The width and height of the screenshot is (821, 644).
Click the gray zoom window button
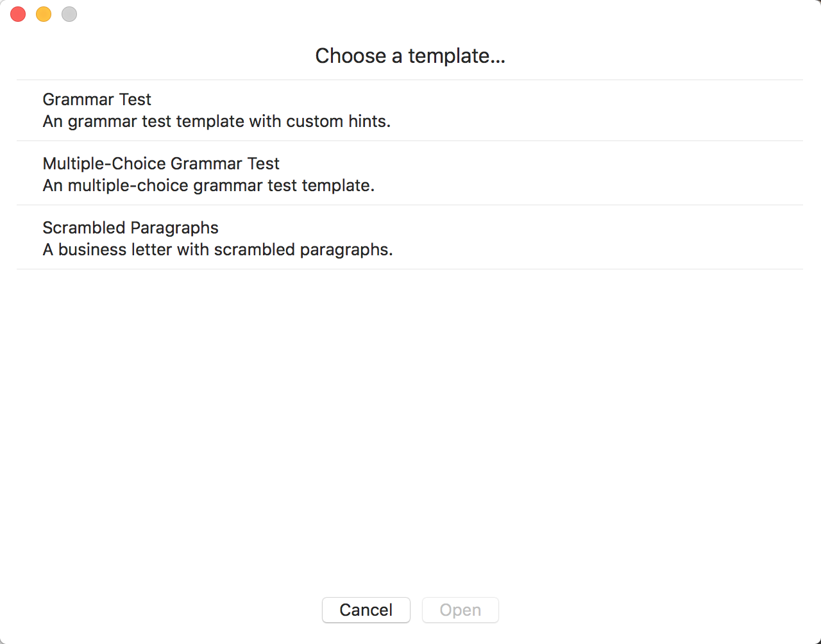tap(69, 14)
